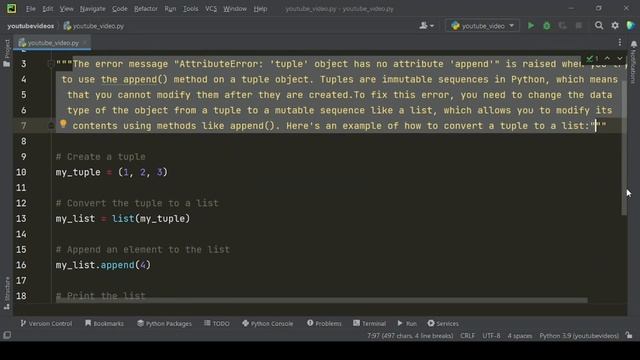Open the editor tabs options menu
The height and width of the screenshot is (360, 640).
point(620,42)
